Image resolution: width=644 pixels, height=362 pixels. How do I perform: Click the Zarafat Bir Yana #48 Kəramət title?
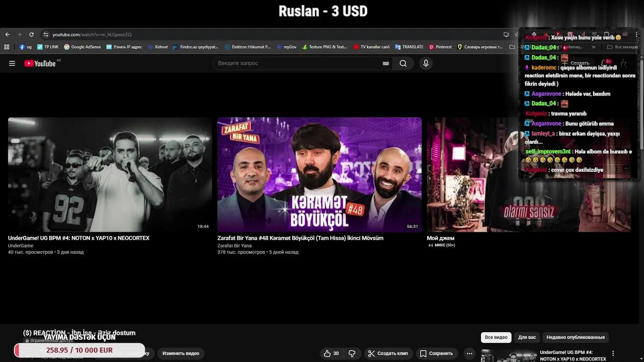click(300, 238)
